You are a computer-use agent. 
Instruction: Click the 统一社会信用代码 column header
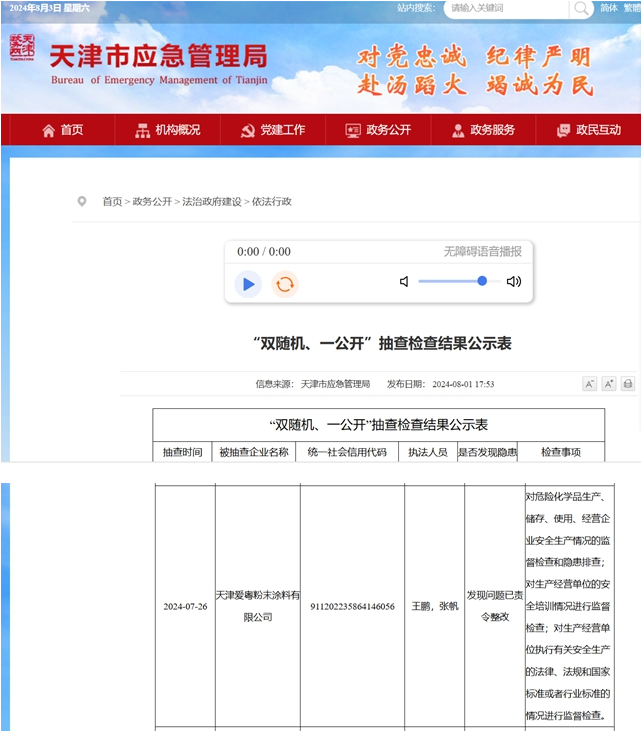coord(347,452)
